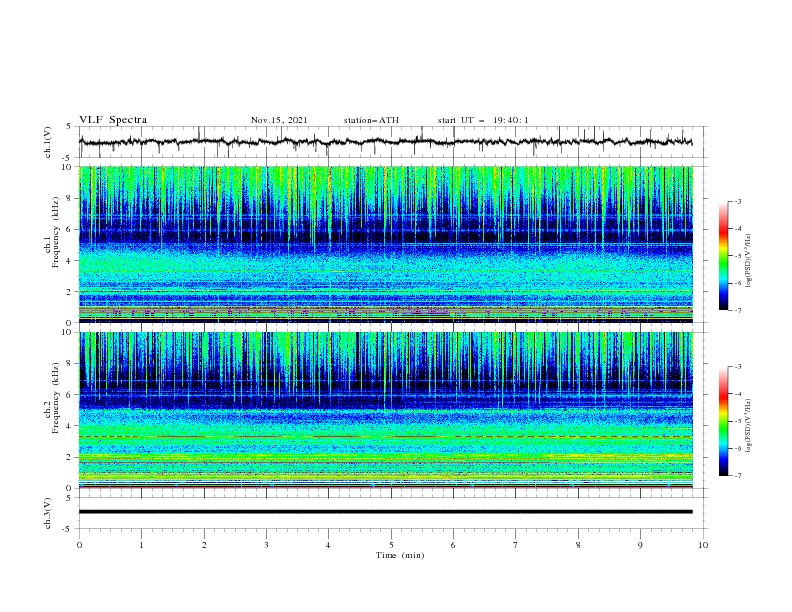Click the "2" kHz tick on ch.1 frequency axis
The image size is (792, 612).
(x=70, y=291)
